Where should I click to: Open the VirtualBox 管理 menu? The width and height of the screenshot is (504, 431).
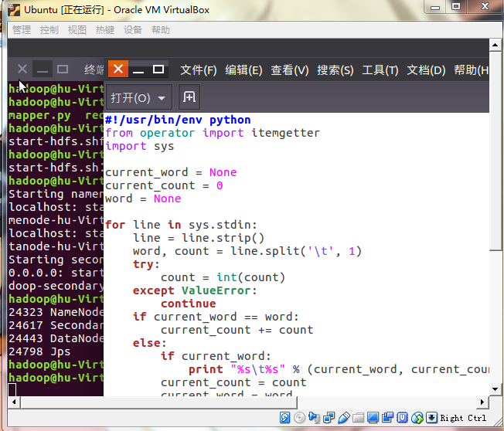click(22, 30)
